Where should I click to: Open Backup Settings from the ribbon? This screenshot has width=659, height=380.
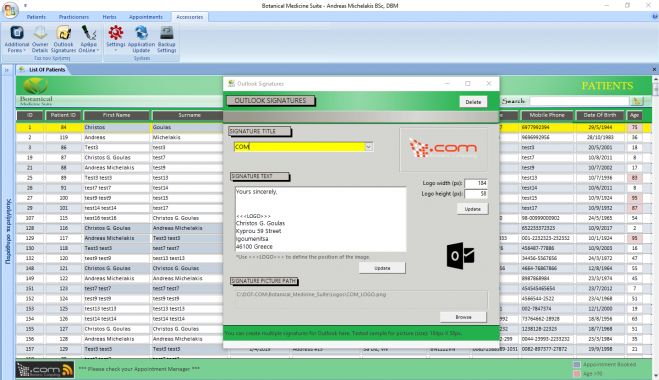166,39
